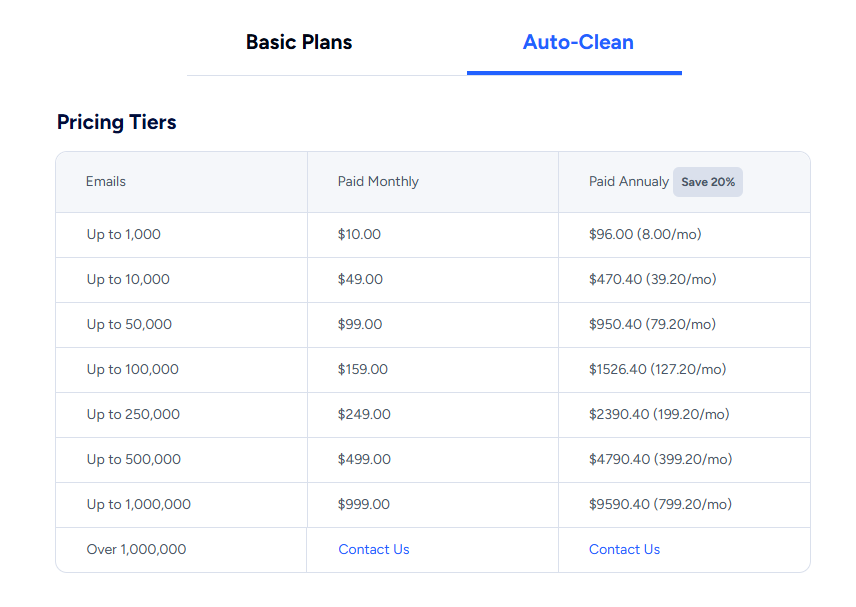Image resolution: width=856 pixels, height=607 pixels.
Task: Click the Pricing Tiers heading
Action: click(117, 122)
